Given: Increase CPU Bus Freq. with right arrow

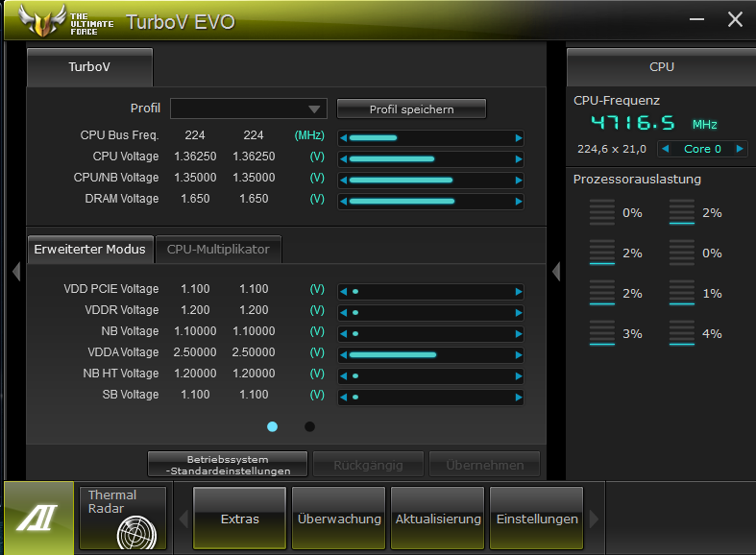Looking at the screenshot, I should click(519, 138).
